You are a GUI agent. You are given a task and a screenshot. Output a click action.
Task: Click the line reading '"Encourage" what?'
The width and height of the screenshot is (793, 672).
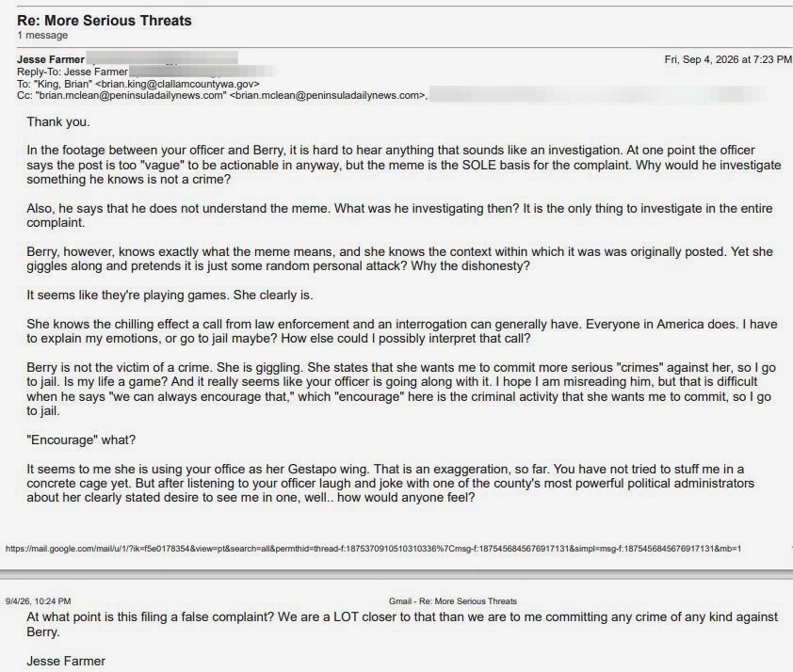[81, 440]
